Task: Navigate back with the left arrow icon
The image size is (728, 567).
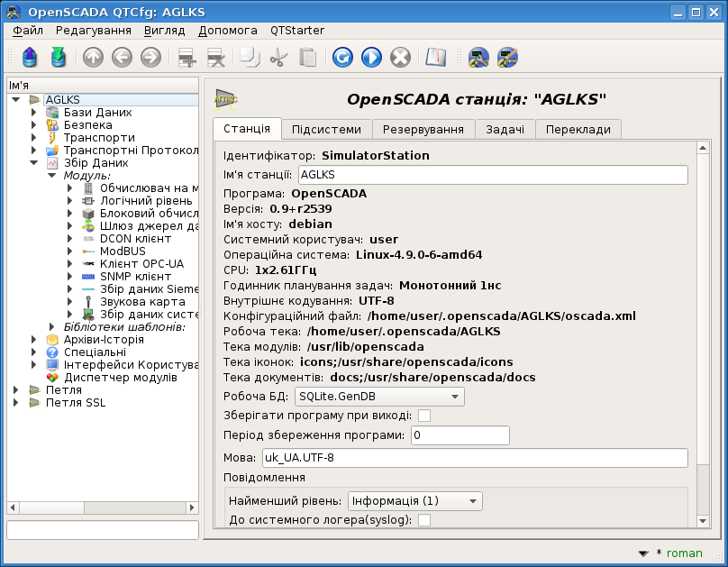Action: point(122,58)
